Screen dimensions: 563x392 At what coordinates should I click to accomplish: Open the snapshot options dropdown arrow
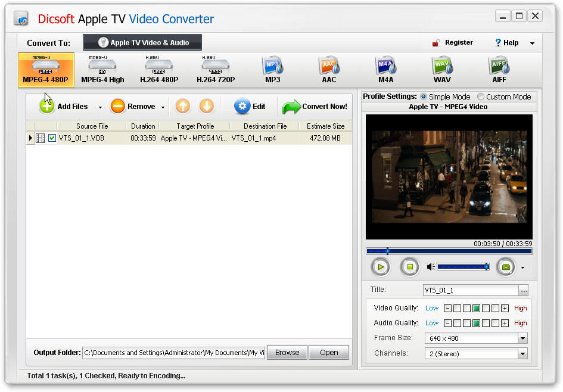(x=522, y=267)
